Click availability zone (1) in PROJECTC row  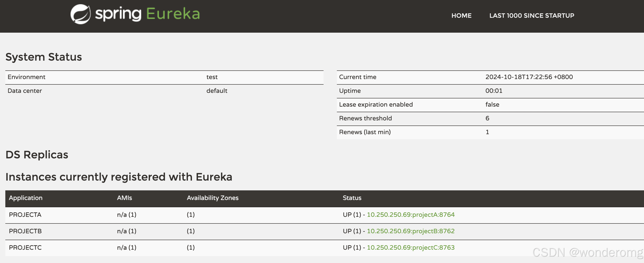[190, 248]
